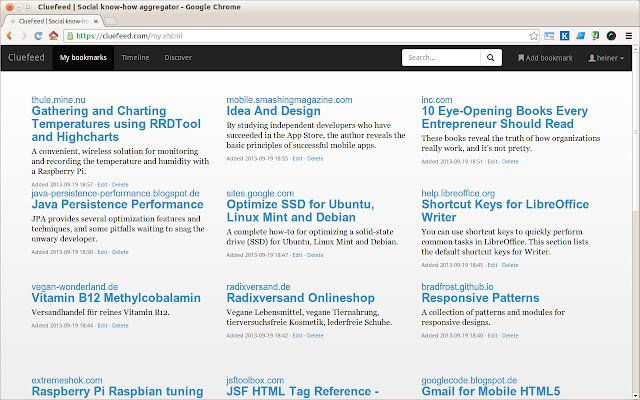640x400 pixels.
Task: Click the browser forward arrow
Action: pyautogui.click(x=24, y=36)
